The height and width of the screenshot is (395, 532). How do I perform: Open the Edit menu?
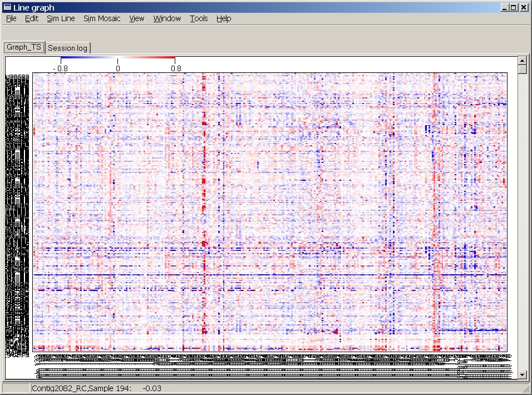click(32, 18)
